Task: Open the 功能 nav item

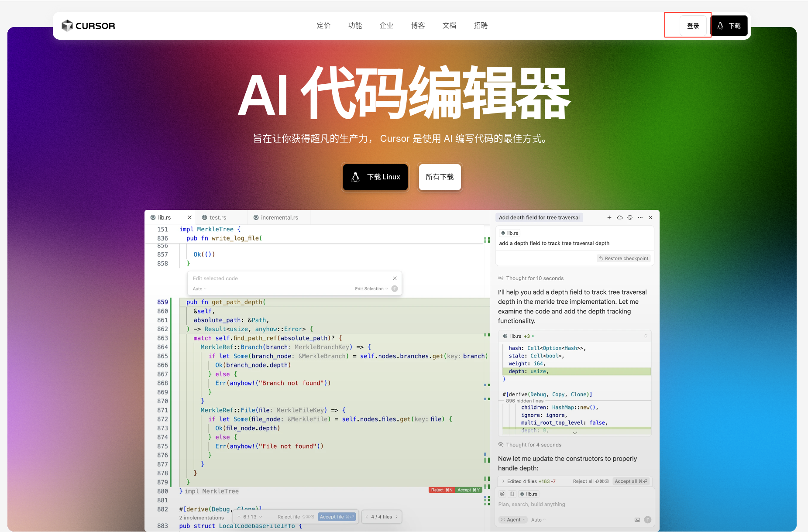Action: point(355,26)
